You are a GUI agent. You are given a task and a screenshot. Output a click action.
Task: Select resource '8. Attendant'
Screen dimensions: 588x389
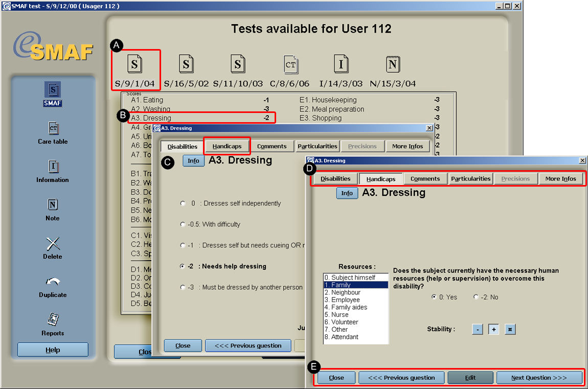355,337
